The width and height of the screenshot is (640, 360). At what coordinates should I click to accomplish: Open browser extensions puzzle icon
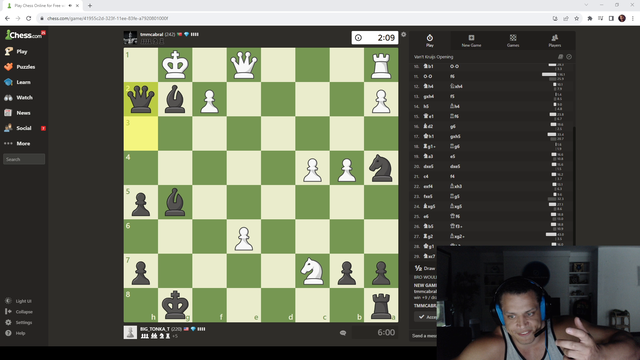click(x=590, y=18)
